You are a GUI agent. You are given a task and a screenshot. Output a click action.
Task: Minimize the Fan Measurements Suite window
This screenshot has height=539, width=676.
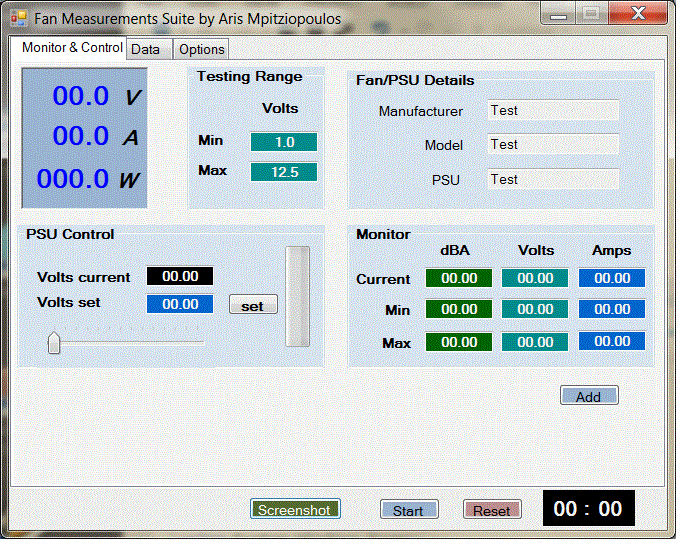pos(558,14)
